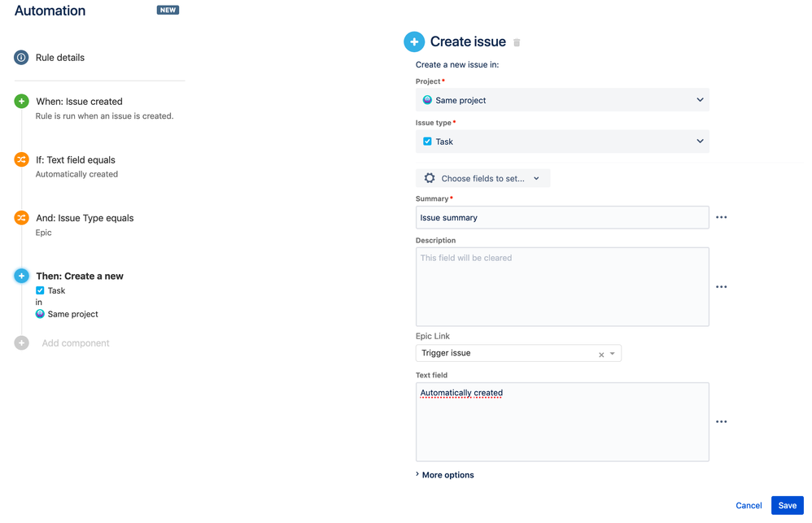Click 'Rule is run when an issue is created.' text
This screenshot has width=812, height=523.
pos(105,116)
